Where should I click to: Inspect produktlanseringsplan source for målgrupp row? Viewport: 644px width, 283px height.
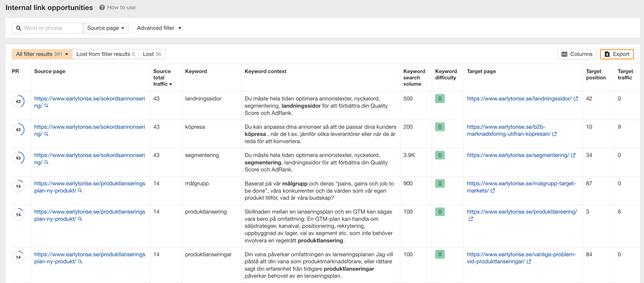point(80,191)
